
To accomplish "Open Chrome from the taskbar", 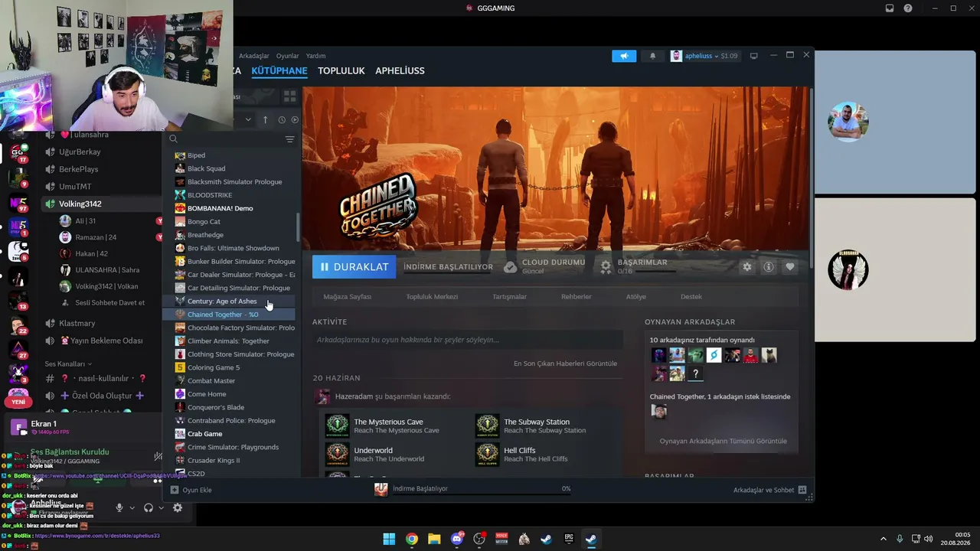I will [412, 539].
